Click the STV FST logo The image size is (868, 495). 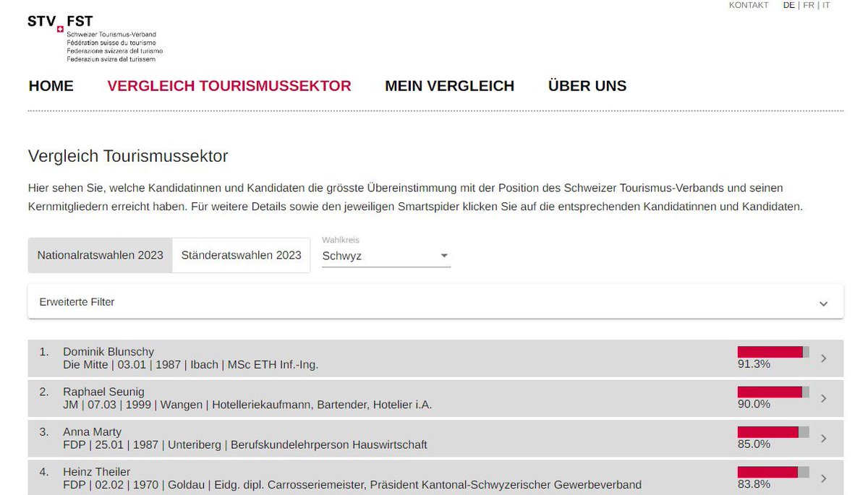pos(95,38)
